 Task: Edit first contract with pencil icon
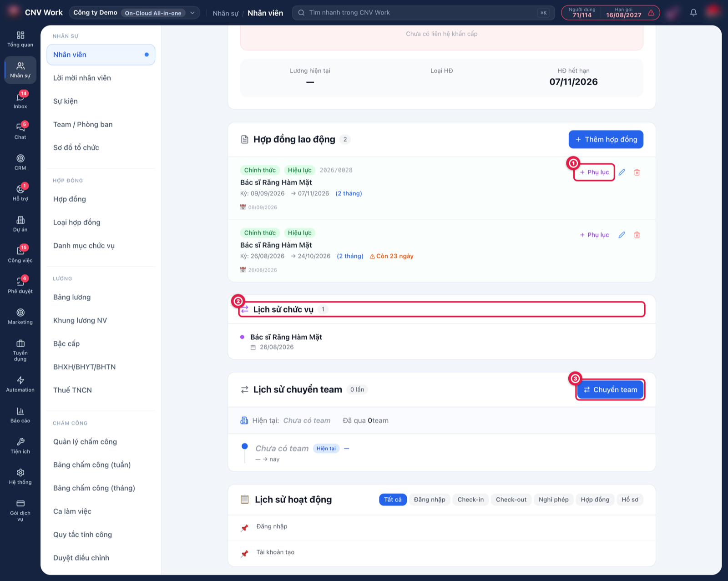pos(622,172)
